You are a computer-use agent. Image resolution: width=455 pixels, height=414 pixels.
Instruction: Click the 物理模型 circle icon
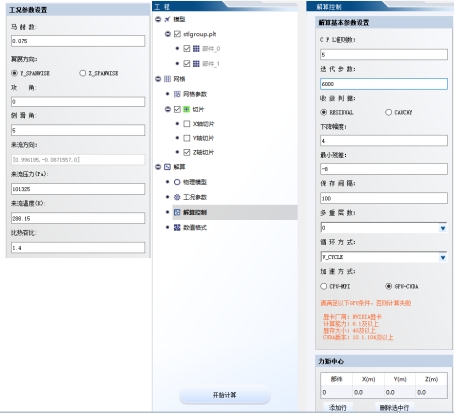click(x=177, y=182)
